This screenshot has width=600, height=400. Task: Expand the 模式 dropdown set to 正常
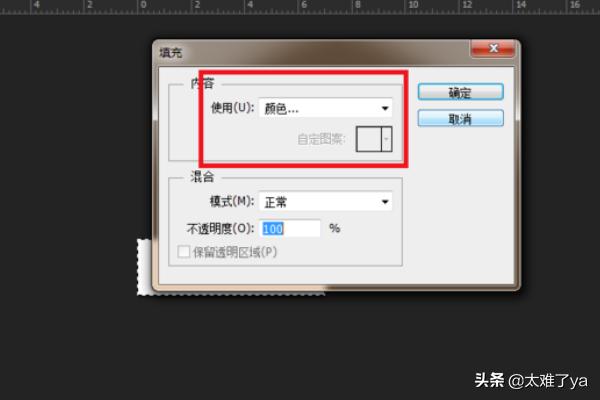(325, 202)
